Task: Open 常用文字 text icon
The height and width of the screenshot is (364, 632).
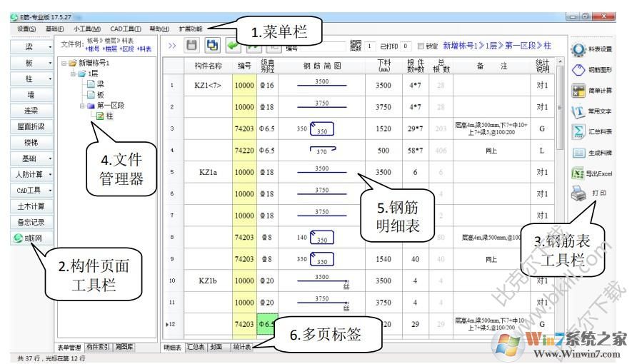Action: pos(578,111)
